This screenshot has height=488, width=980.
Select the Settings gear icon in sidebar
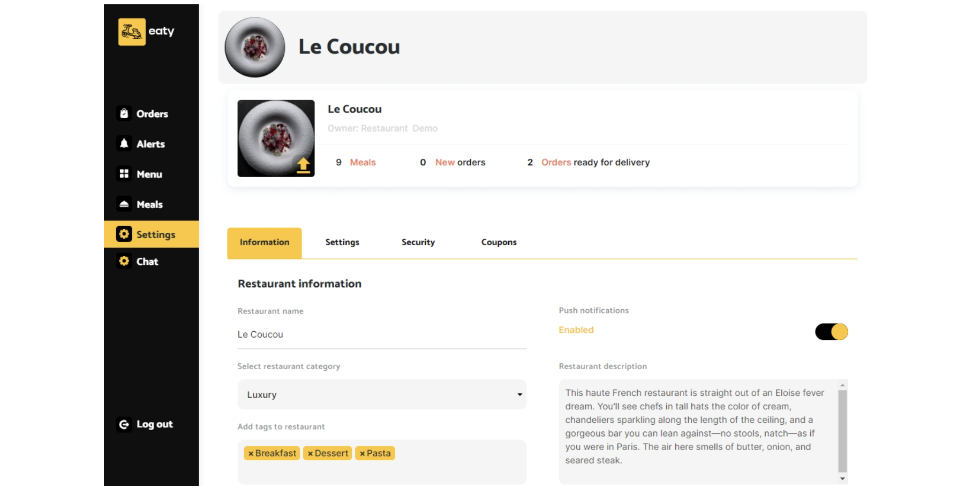[x=124, y=234]
